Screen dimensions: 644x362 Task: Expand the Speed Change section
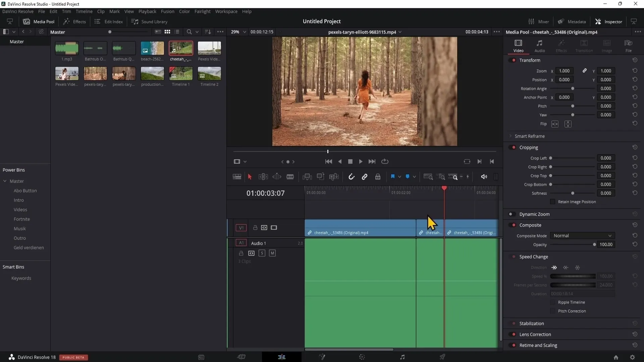point(534,256)
